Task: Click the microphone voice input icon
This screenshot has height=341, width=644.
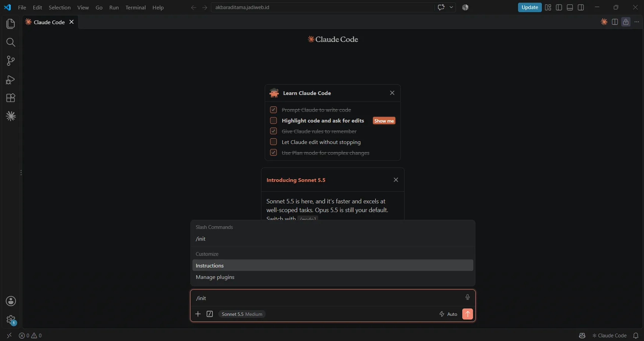Action: (467, 297)
